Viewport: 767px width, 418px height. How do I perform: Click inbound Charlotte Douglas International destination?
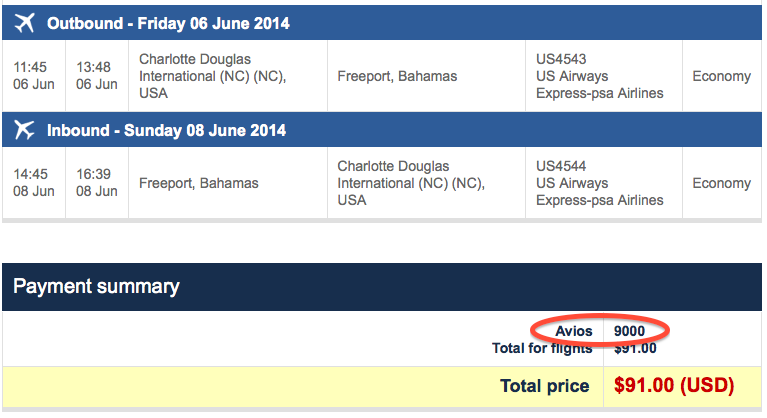411,183
